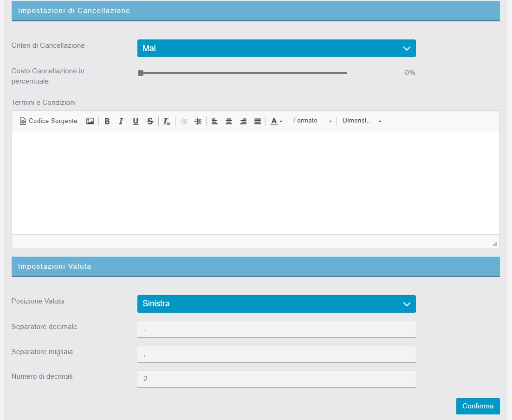
Task: Open the Formato dropdown
Action: 312,121
